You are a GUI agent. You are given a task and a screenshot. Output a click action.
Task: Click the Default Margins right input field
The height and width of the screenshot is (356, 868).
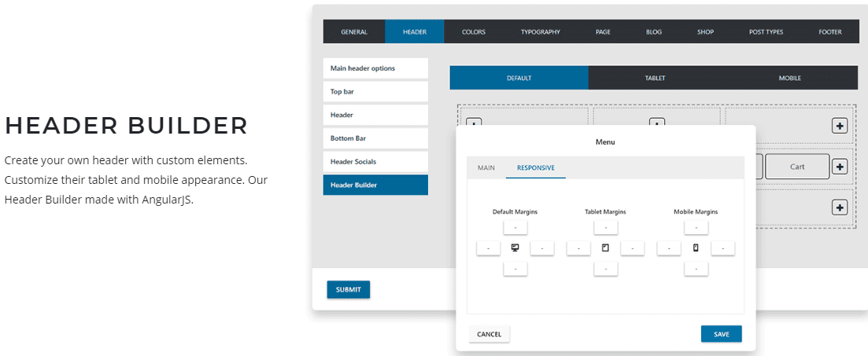542,248
